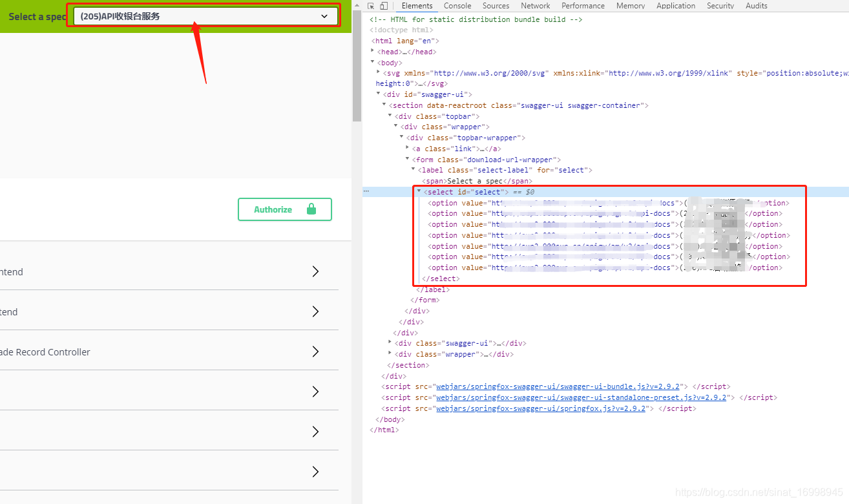This screenshot has width=849, height=504.
Task: Click the doctype html line
Action: pyautogui.click(x=401, y=30)
